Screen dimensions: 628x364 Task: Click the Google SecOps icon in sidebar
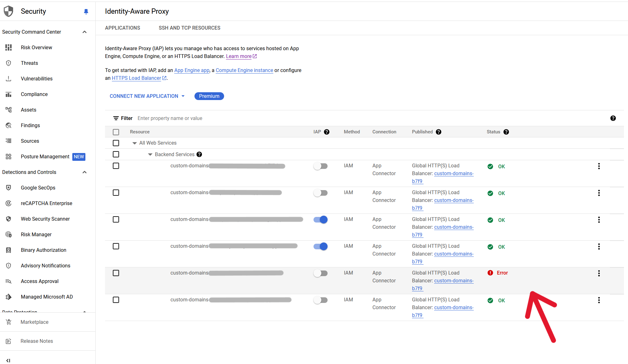pyautogui.click(x=8, y=188)
